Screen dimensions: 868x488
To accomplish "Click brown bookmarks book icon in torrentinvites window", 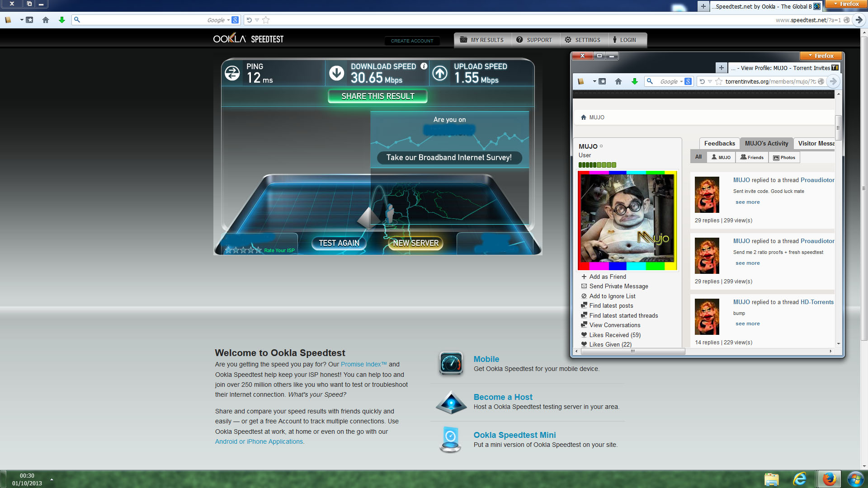I will click(581, 81).
